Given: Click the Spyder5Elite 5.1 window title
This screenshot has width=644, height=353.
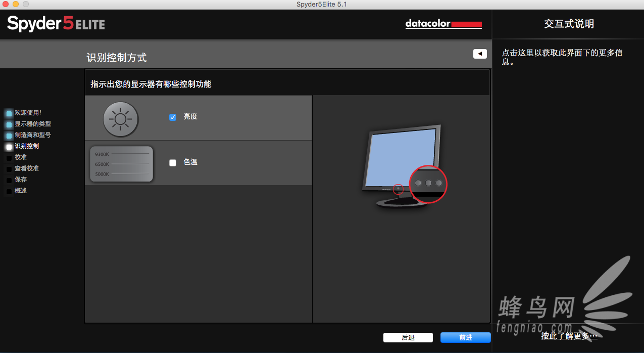Looking at the screenshot, I should pyautogui.click(x=322, y=4).
